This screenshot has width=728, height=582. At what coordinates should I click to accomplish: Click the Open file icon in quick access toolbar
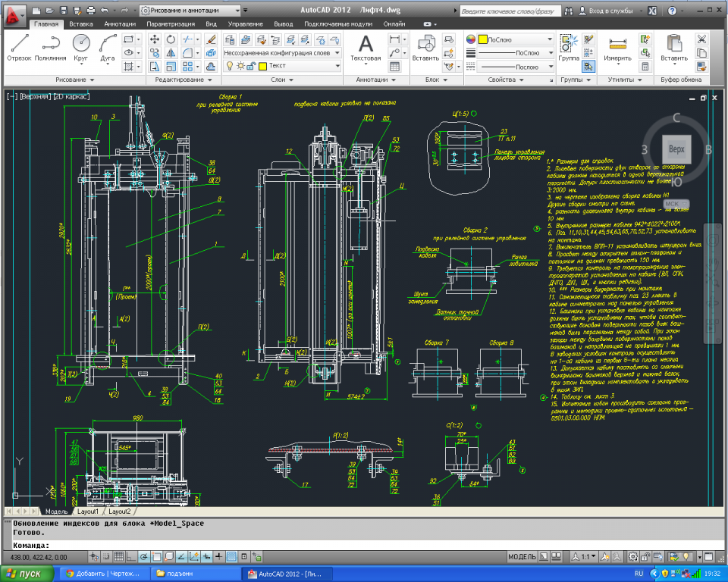50,10
